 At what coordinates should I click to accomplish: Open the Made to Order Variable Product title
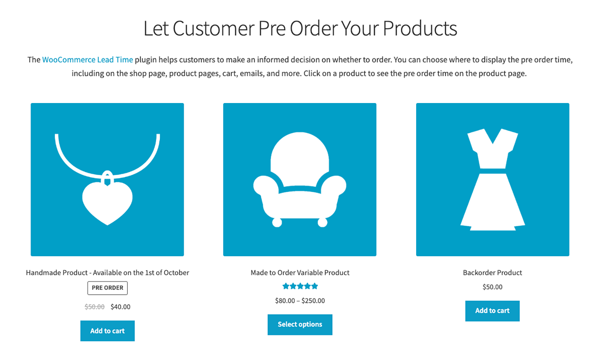pyautogui.click(x=300, y=273)
